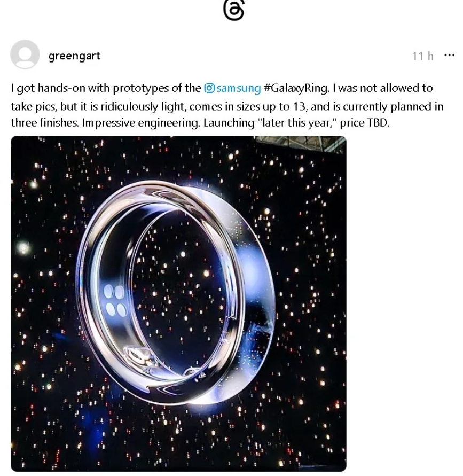Open the #GalaxyRing hashtag

point(296,88)
